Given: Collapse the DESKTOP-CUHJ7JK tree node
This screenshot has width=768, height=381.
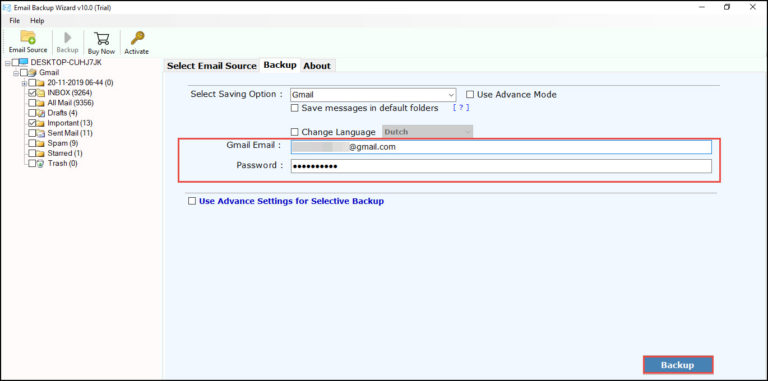Looking at the screenshot, I should (x=7, y=63).
